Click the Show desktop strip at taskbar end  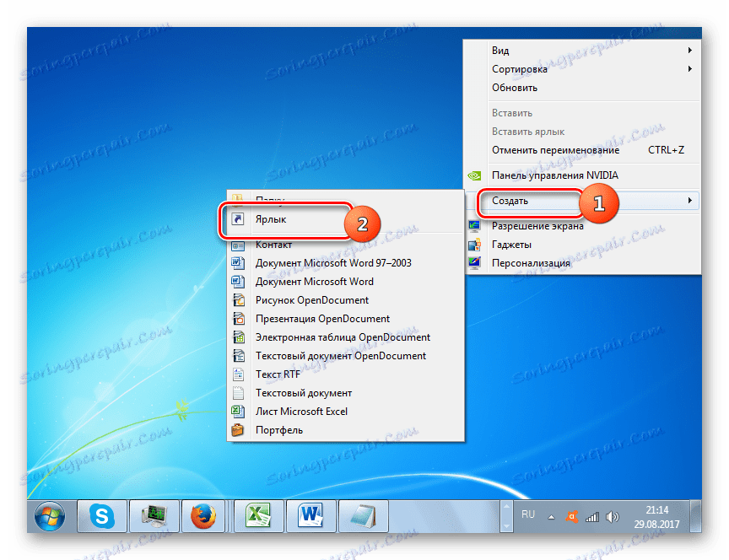(x=696, y=516)
